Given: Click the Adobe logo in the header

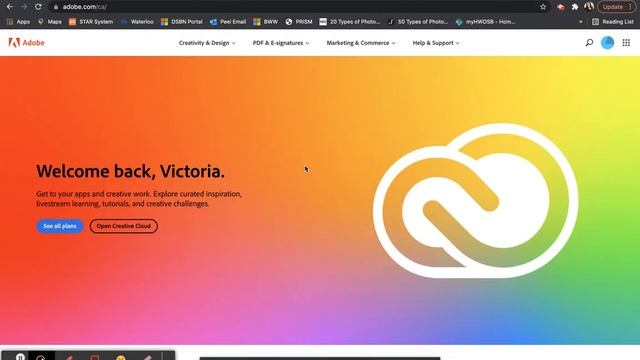Looking at the screenshot, I should click(x=27, y=42).
